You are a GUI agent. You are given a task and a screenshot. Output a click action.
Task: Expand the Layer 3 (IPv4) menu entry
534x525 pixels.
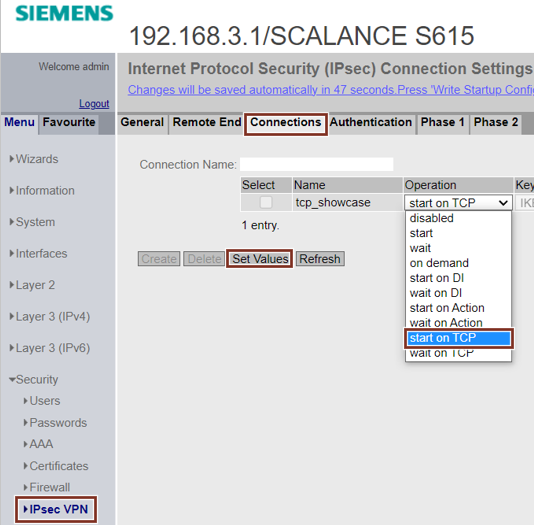[50, 317]
